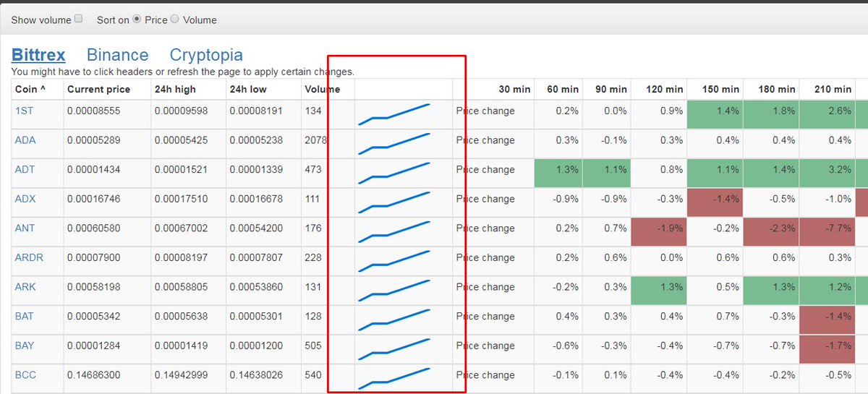Click the ADT 24h high 0.00001521

(180, 170)
